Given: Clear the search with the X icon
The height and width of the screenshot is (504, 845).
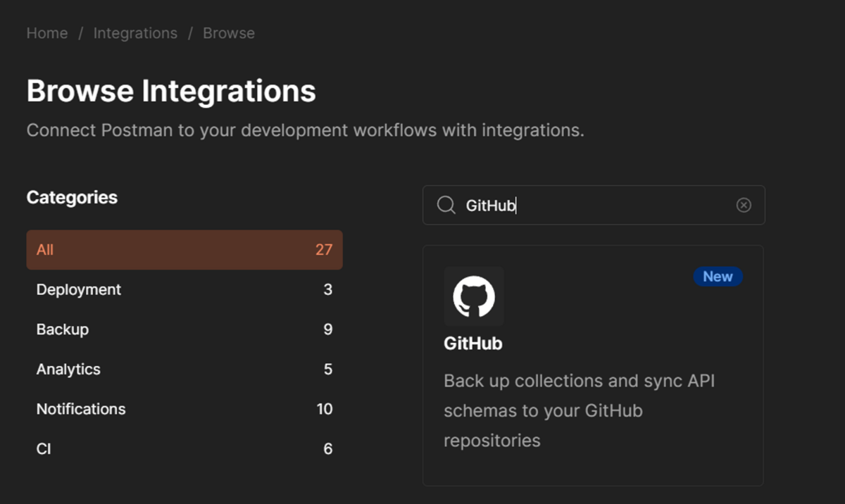Looking at the screenshot, I should click(x=744, y=205).
